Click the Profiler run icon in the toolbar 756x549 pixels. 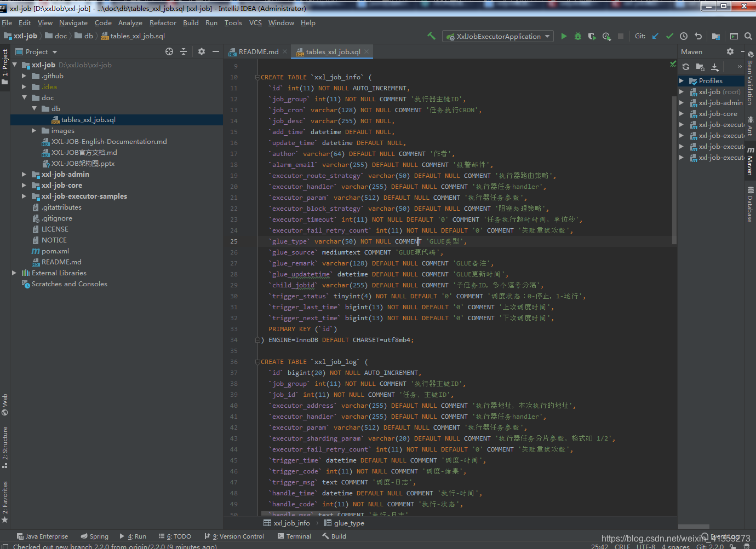pos(606,36)
